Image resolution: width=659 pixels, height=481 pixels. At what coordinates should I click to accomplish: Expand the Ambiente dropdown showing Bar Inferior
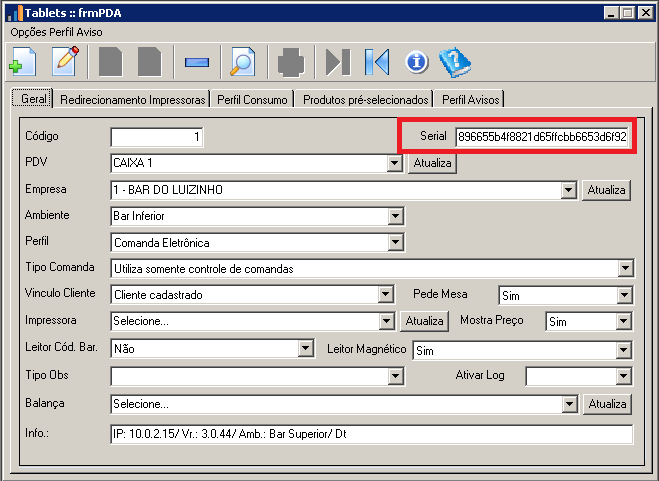tap(395, 216)
